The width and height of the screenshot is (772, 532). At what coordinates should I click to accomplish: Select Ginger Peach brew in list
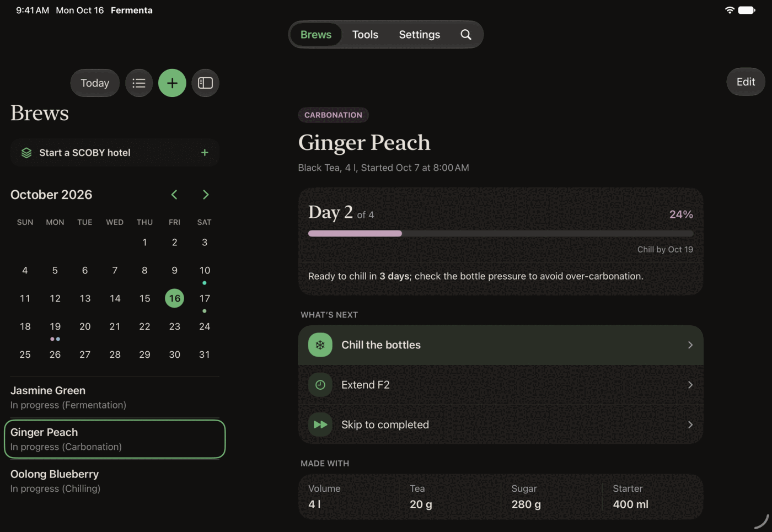coord(115,439)
